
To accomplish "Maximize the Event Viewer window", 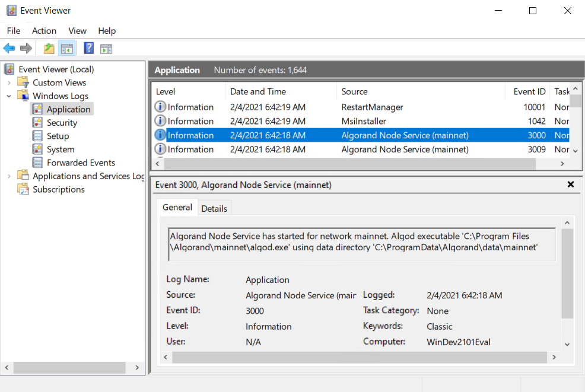I will tap(533, 11).
